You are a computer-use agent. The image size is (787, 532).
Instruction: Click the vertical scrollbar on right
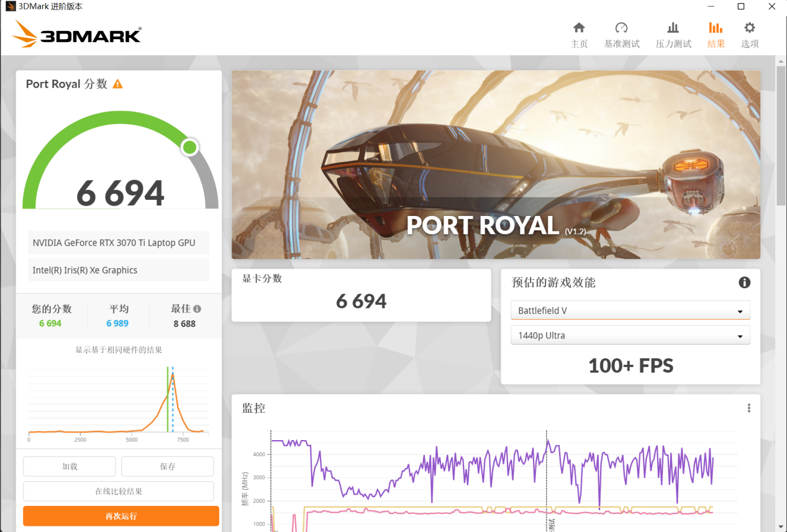click(x=781, y=135)
